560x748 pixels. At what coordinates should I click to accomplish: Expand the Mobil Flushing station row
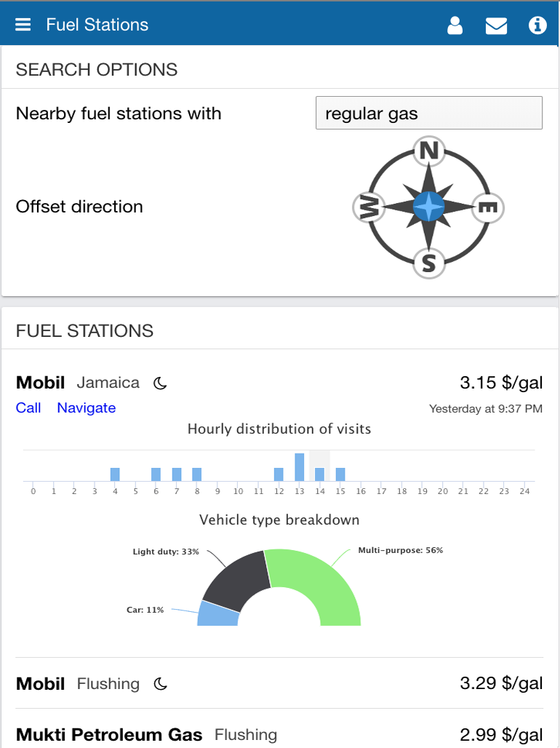tap(279, 683)
